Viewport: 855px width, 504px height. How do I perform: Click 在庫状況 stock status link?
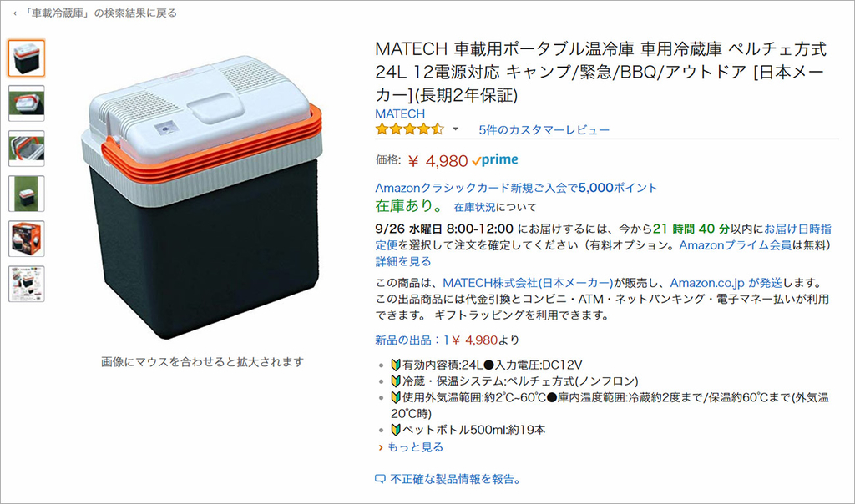coord(474,208)
